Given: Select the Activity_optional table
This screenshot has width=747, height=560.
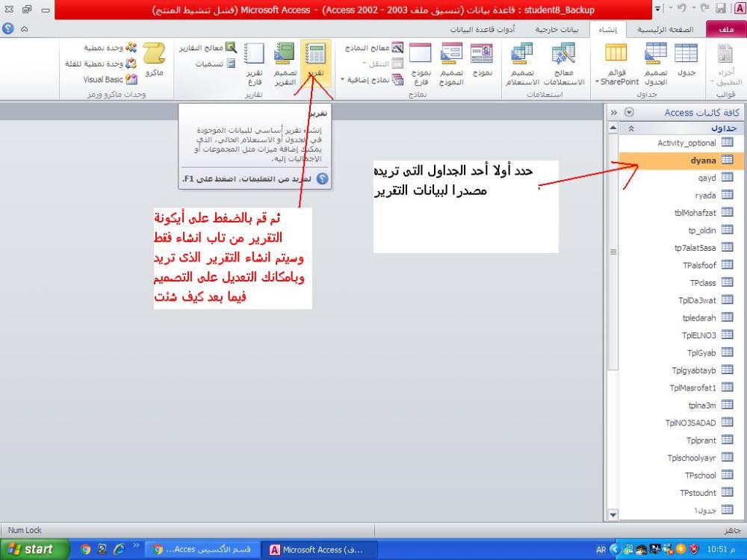Looking at the screenshot, I should pos(681,143).
